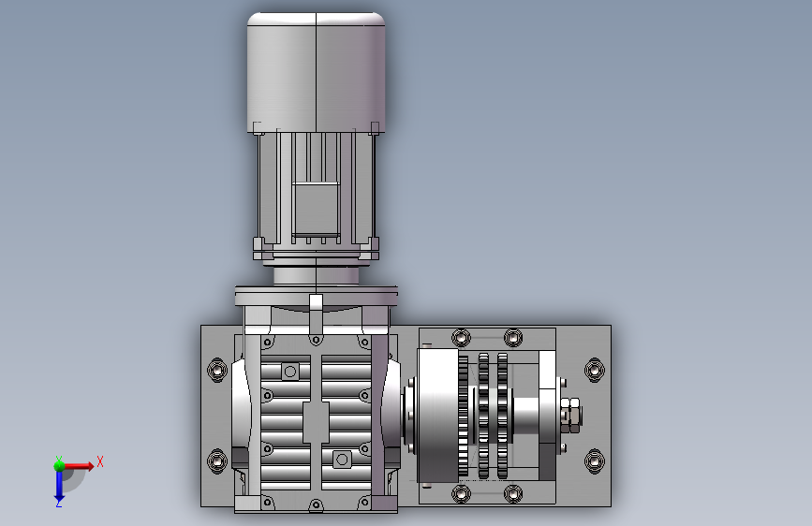This screenshot has width=812, height=526.
Task: Select the lower-right base plate mounting bolt
Action: [x=594, y=460]
